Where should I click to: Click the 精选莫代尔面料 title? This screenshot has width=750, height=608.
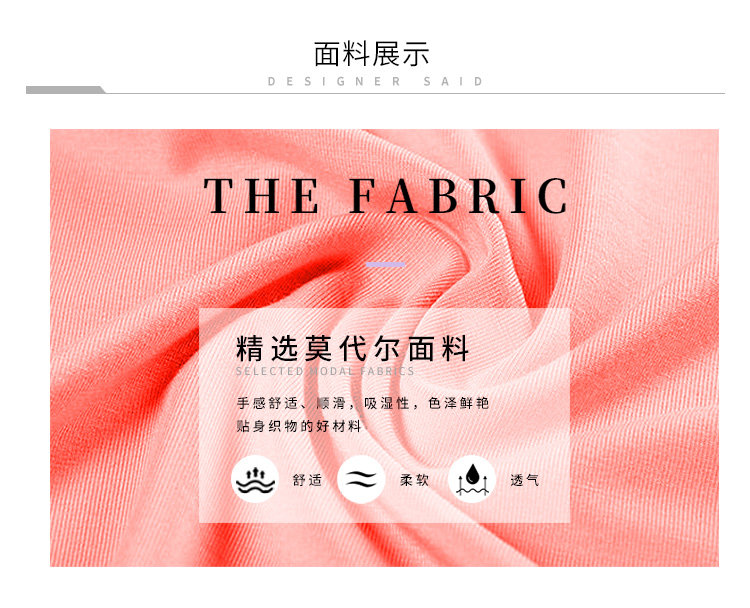point(353,348)
